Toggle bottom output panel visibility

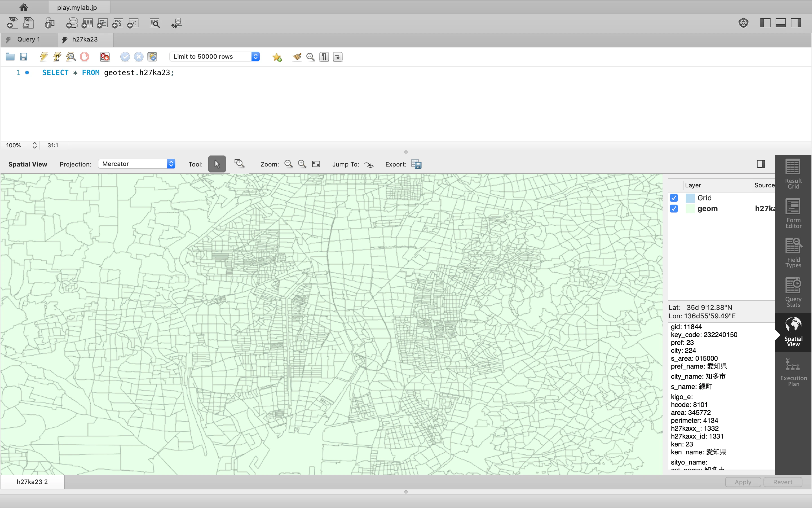[780, 23]
